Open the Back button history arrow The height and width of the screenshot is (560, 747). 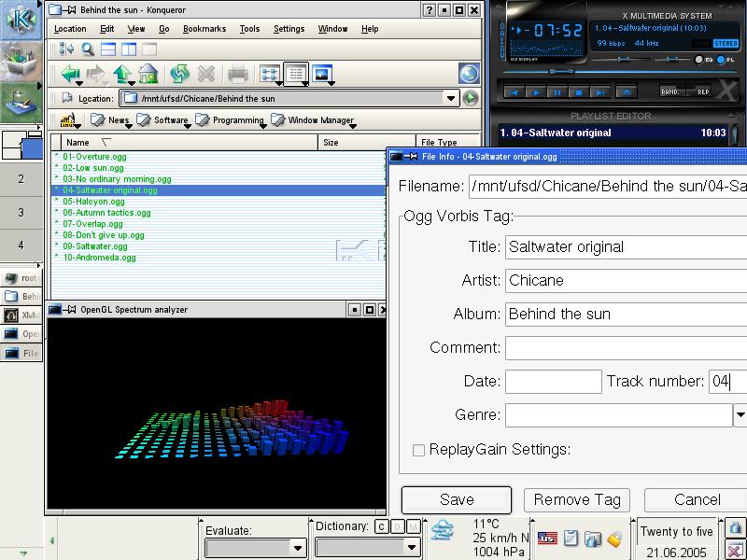(79, 83)
